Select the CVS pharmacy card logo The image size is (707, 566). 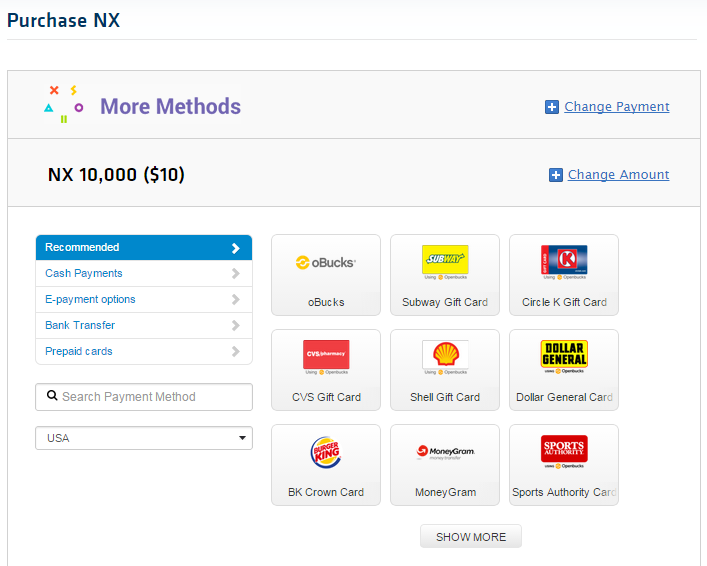(x=326, y=355)
